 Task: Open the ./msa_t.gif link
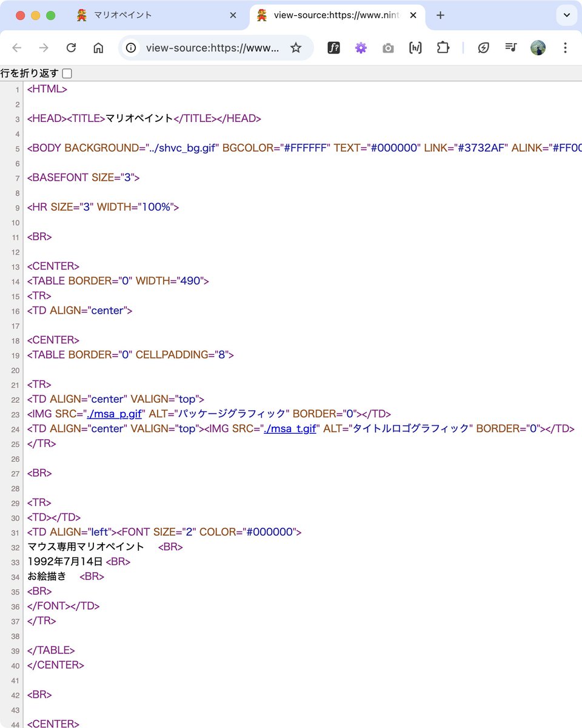(290, 428)
